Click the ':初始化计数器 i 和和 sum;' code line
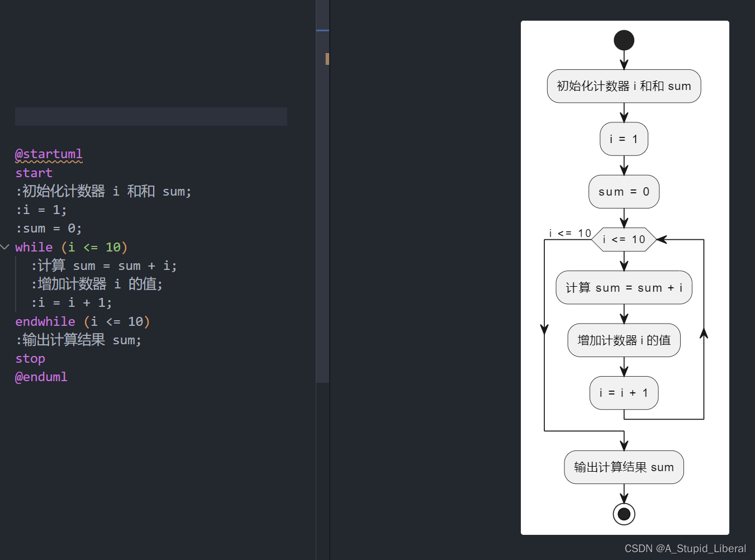The width and height of the screenshot is (755, 560). pyautogui.click(x=103, y=191)
